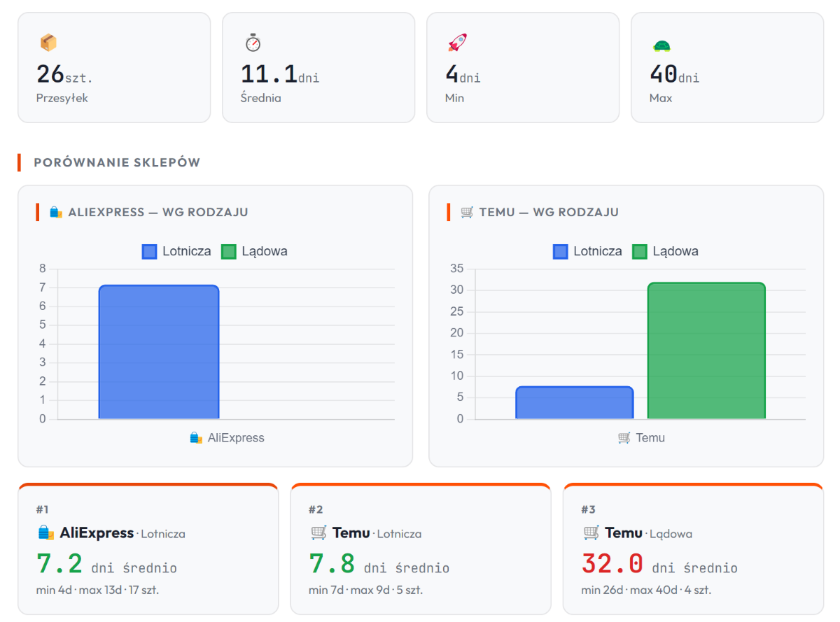This screenshot has width=840, height=622.
Task: Click the tall green Lądowa bar in the Temu chart
Action: (706, 351)
